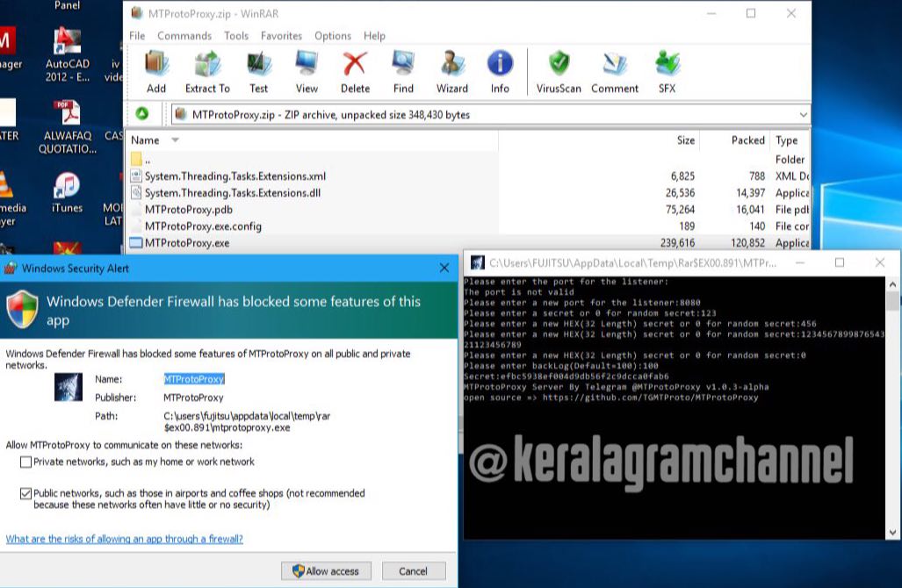This screenshot has width=902, height=588.
Task: Close the Windows Security Alert dialog
Action: (x=444, y=268)
